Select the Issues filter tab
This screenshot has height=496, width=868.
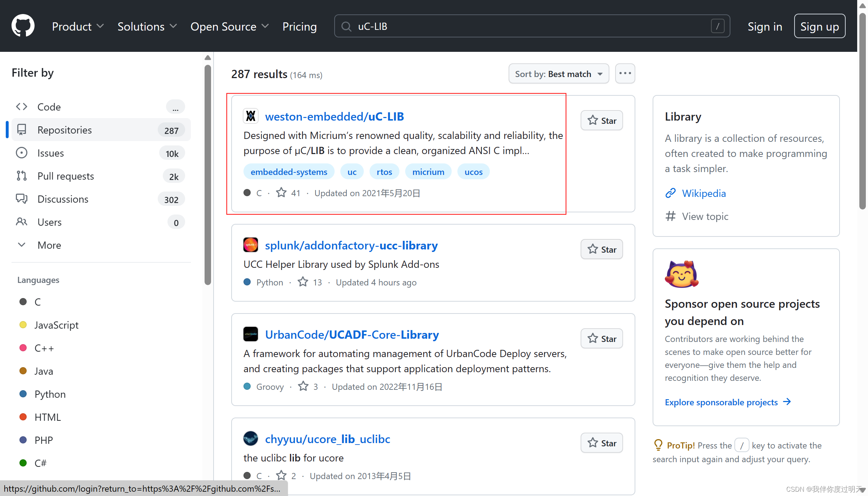[x=50, y=153]
